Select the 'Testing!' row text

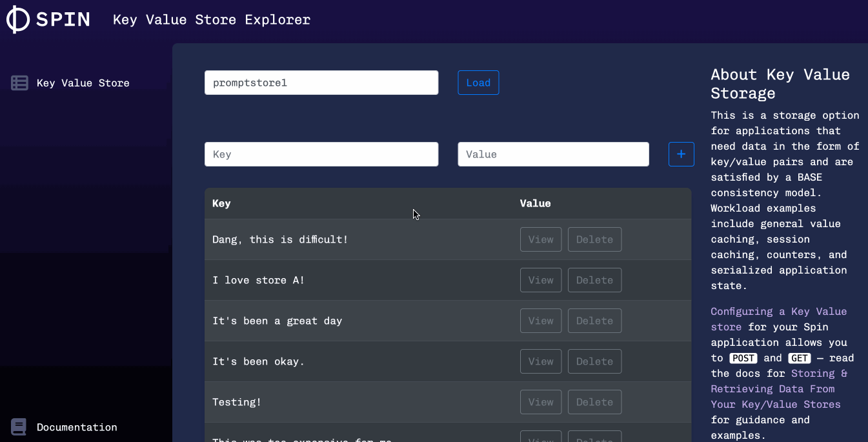click(237, 402)
